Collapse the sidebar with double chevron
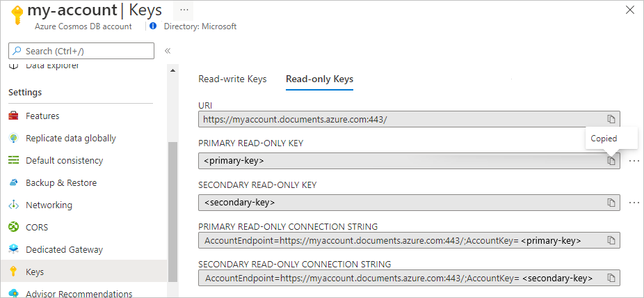 [168, 51]
